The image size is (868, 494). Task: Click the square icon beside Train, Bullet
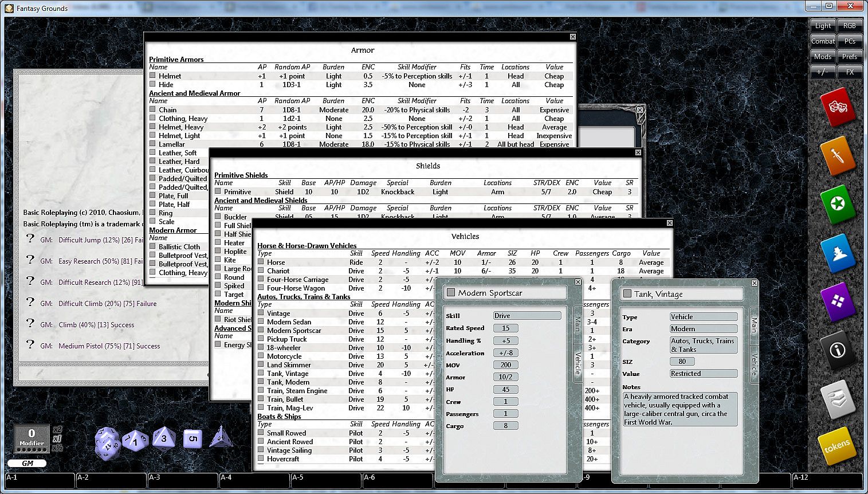261,399
